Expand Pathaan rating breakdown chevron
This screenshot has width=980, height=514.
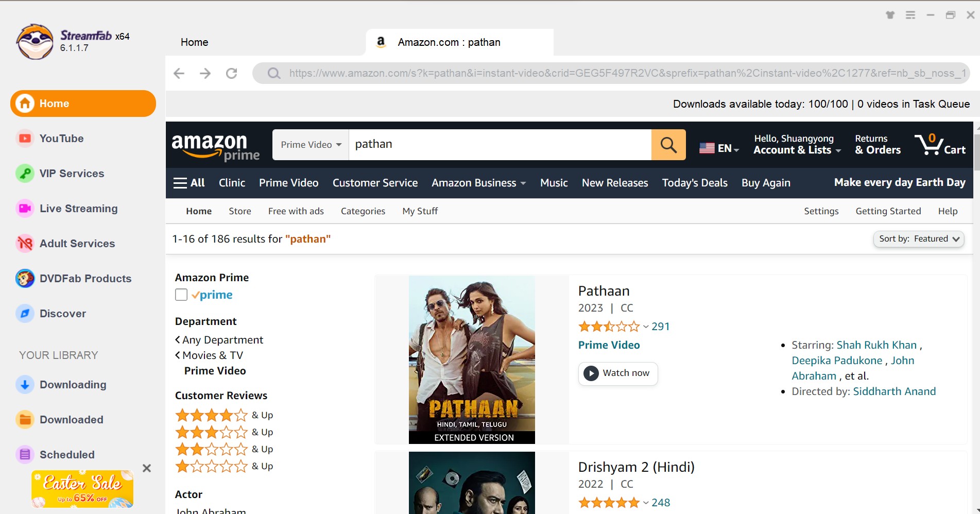(x=646, y=327)
